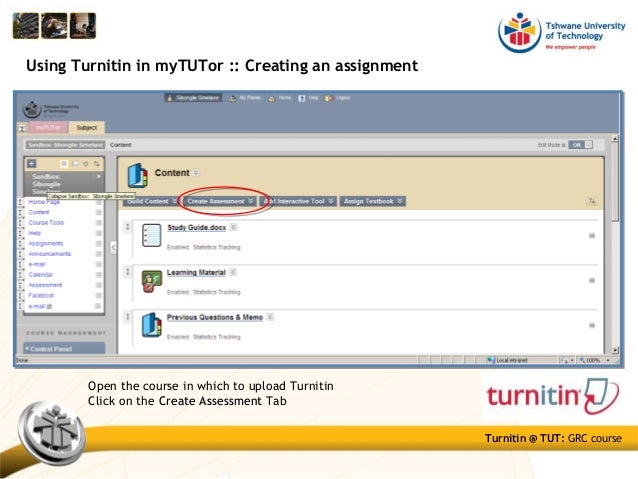638x479 pixels.
Task: Click the Help header link
Action: click(308, 98)
